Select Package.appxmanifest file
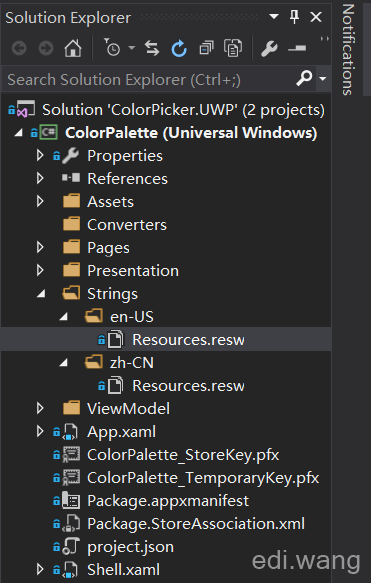Viewport: 371px width, 583px height. pyautogui.click(x=168, y=501)
